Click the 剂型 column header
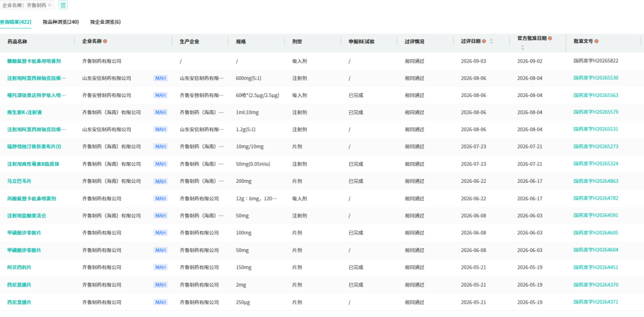This screenshot has height=317, width=644. 298,42
